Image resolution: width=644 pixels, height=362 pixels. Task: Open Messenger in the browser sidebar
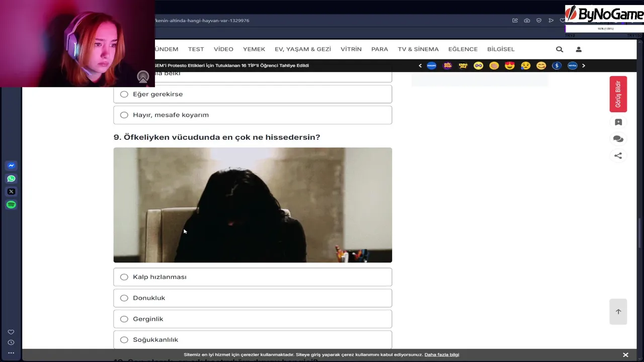[x=11, y=165]
